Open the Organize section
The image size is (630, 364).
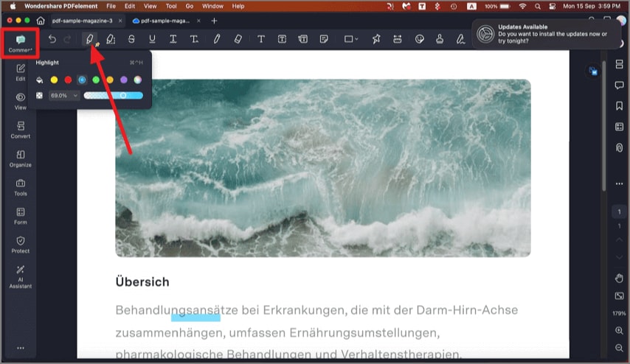21,159
